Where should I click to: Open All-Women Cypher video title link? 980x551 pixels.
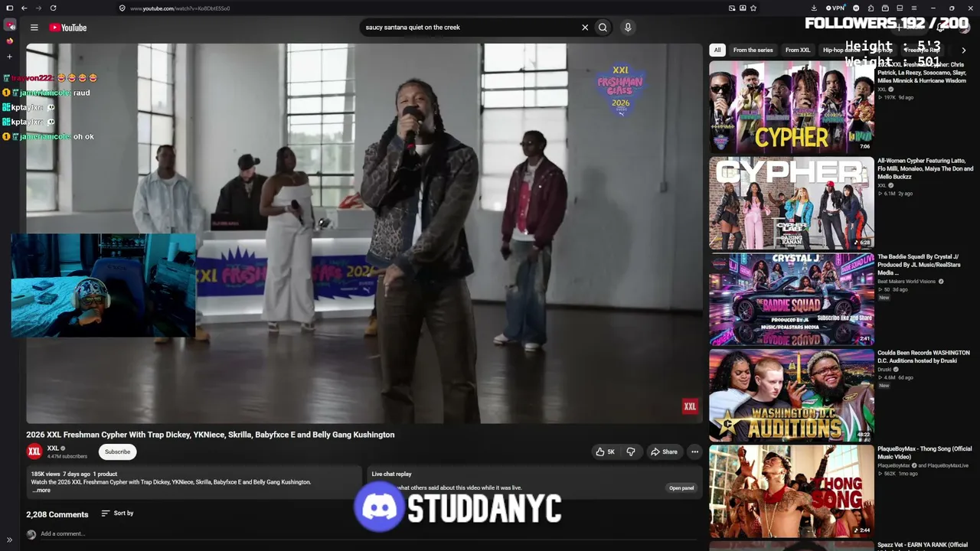[x=925, y=169]
